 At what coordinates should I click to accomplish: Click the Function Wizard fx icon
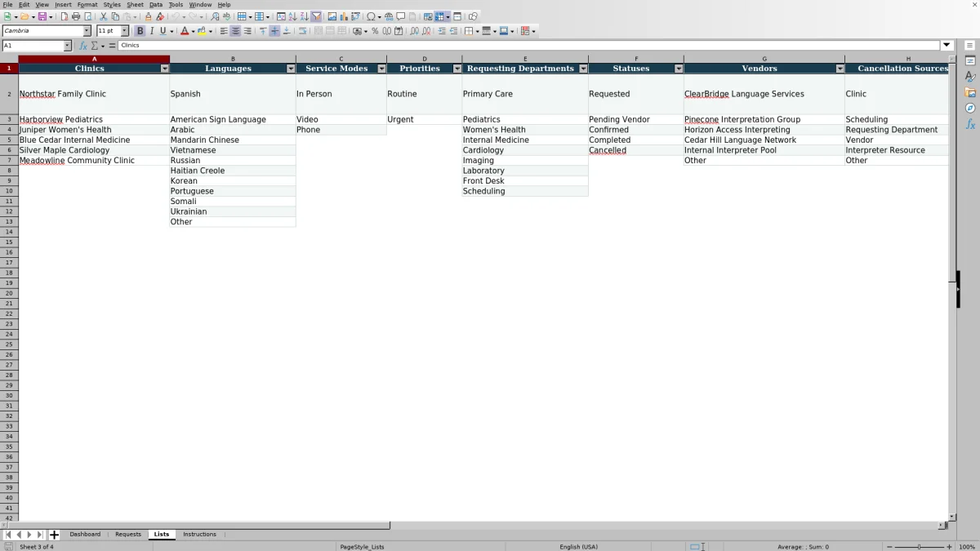[83, 46]
